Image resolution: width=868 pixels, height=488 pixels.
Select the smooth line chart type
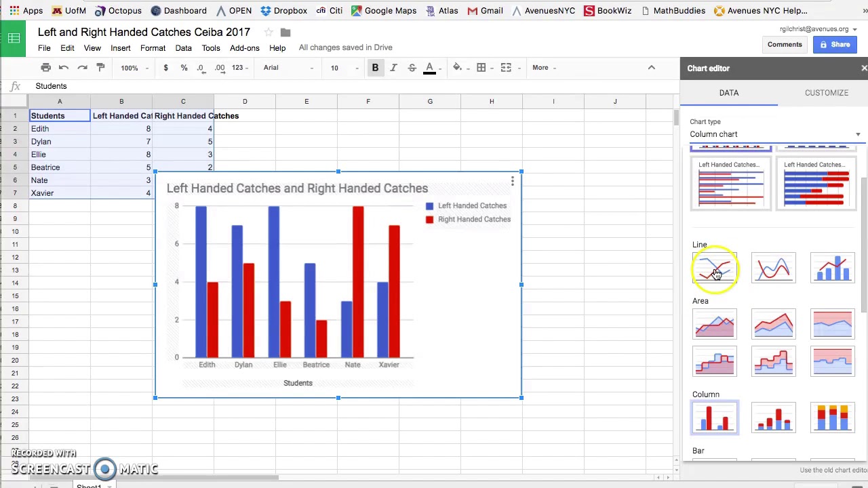774,268
